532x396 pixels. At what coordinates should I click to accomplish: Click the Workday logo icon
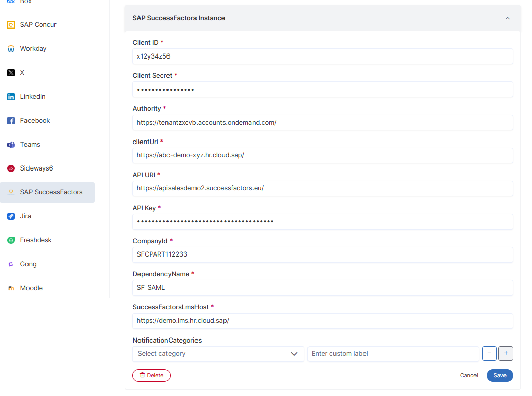pos(11,49)
